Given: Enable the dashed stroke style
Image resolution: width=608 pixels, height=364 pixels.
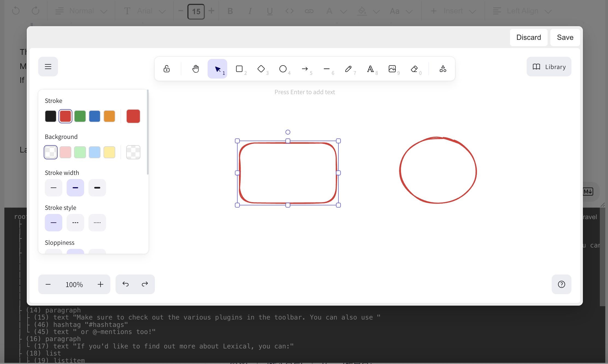Looking at the screenshot, I should (x=75, y=222).
